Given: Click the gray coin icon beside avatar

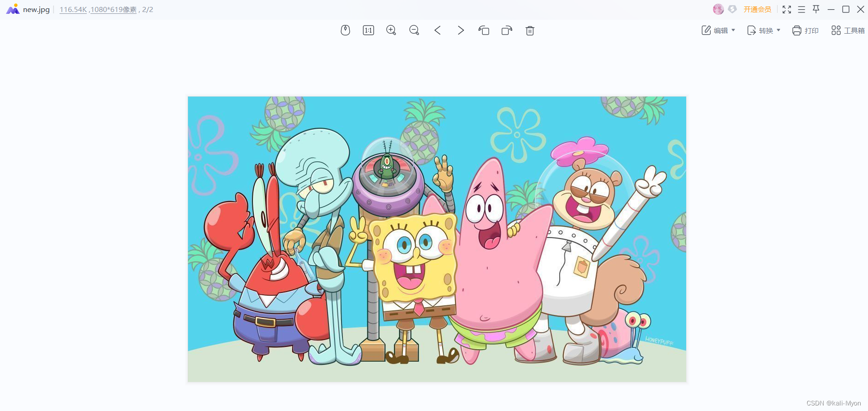Looking at the screenshot, I should click(x=732, y=9).
